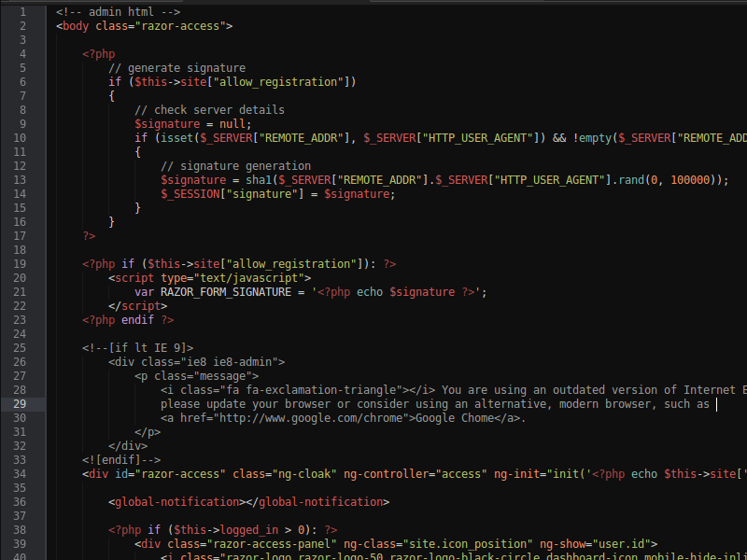Click '<![endif]-->' comment close
Viewport: 747px width, 560px height.
[121, 460]
